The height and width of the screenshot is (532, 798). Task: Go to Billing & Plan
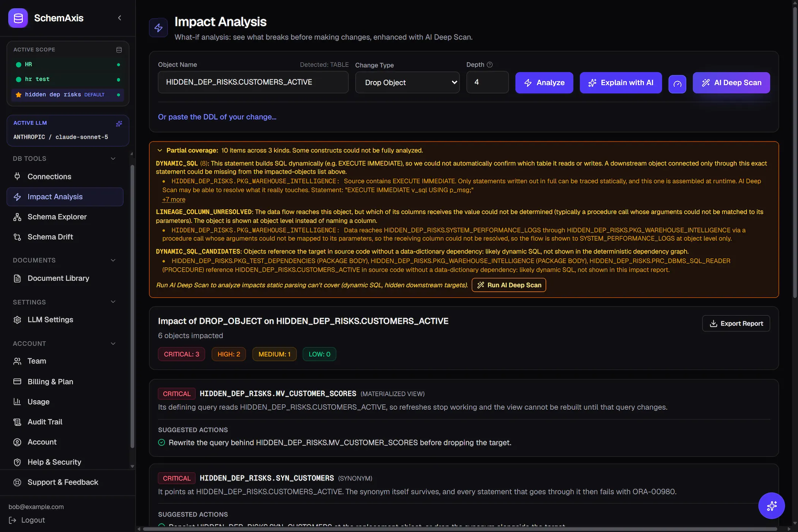pyautogui.click(x=65, y=382)
